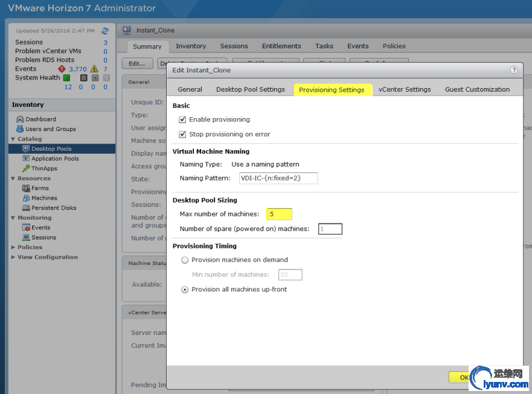Collapse the Monitoring section in Inventory

(13, 218)
